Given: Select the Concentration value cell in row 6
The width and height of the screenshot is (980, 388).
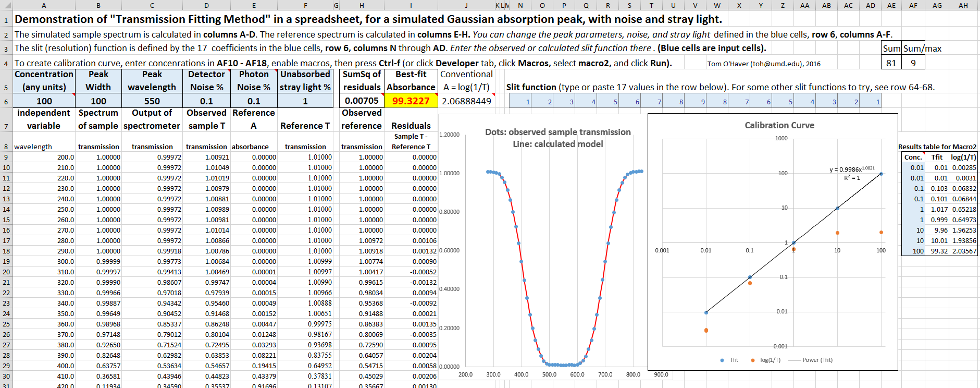Looking at the screenshot, I should pyautogui.click(x=44, y=101).
